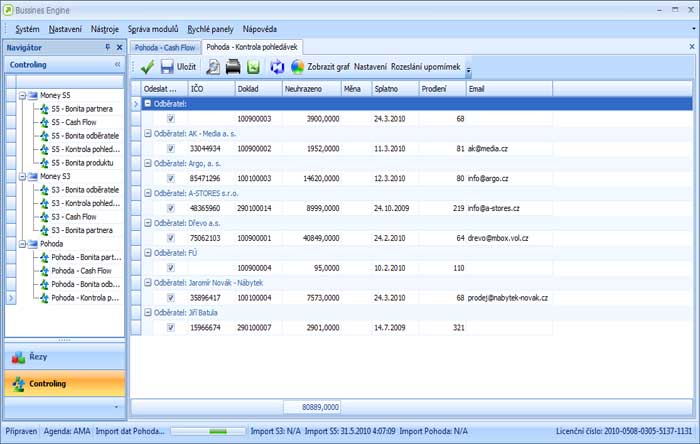Click the Uložit save disk icon

tap(167, 67)
